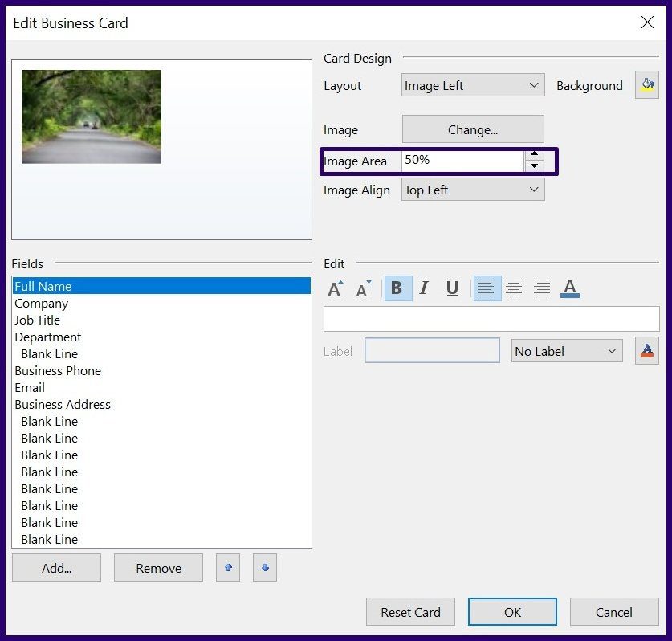Viewport: 672px width, 641px height.
Task: Select the Full Name field
Action: (x=161, y=286)
